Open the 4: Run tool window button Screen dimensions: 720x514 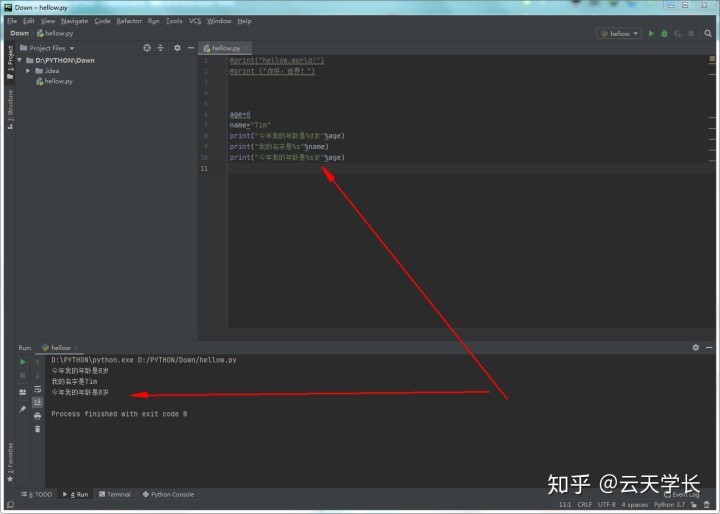click(x=76, y=494)
